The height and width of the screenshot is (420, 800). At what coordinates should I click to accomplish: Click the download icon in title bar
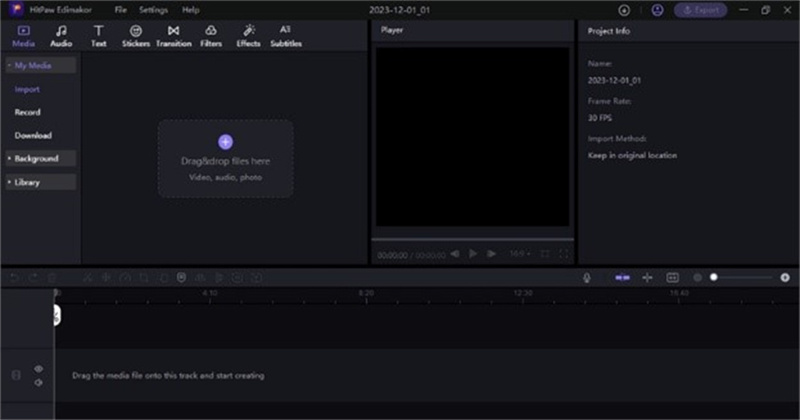pyautogui.click(x=624, y=10)
